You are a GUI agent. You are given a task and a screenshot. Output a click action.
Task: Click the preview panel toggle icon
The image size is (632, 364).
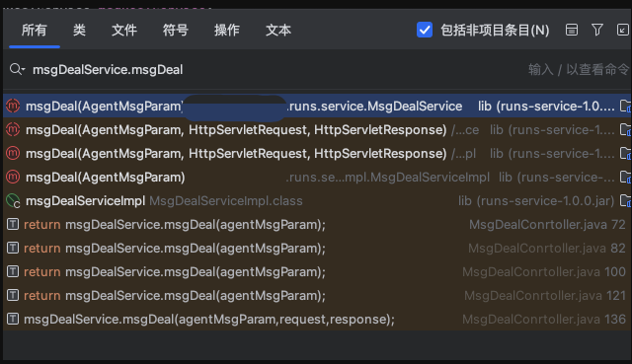572,30
